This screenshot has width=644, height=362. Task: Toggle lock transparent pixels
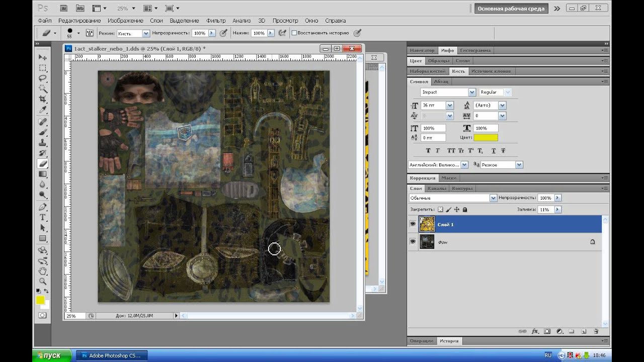coord(440,209)
